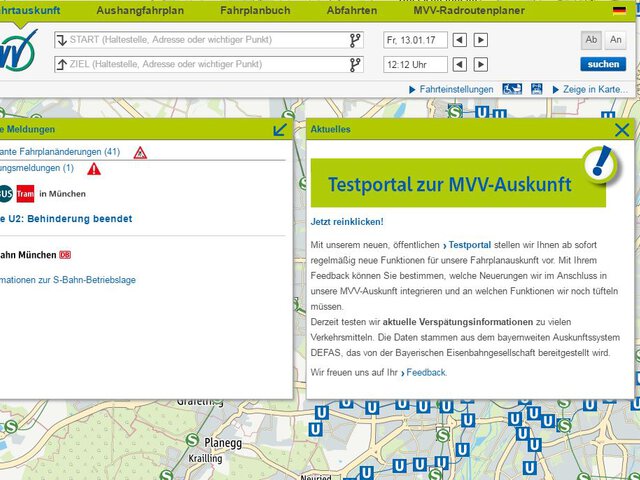Focus the START stop input field
Viewport: 640px width, 480px height.
tap(208, 40)
